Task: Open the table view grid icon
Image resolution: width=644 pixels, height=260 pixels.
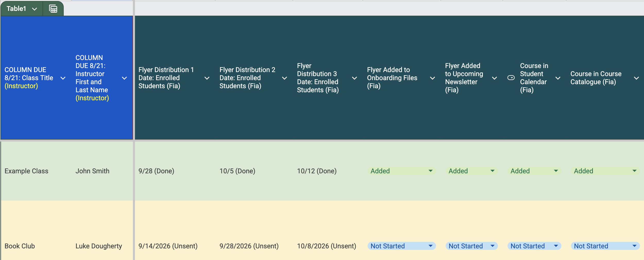Action: pos(53,9)
